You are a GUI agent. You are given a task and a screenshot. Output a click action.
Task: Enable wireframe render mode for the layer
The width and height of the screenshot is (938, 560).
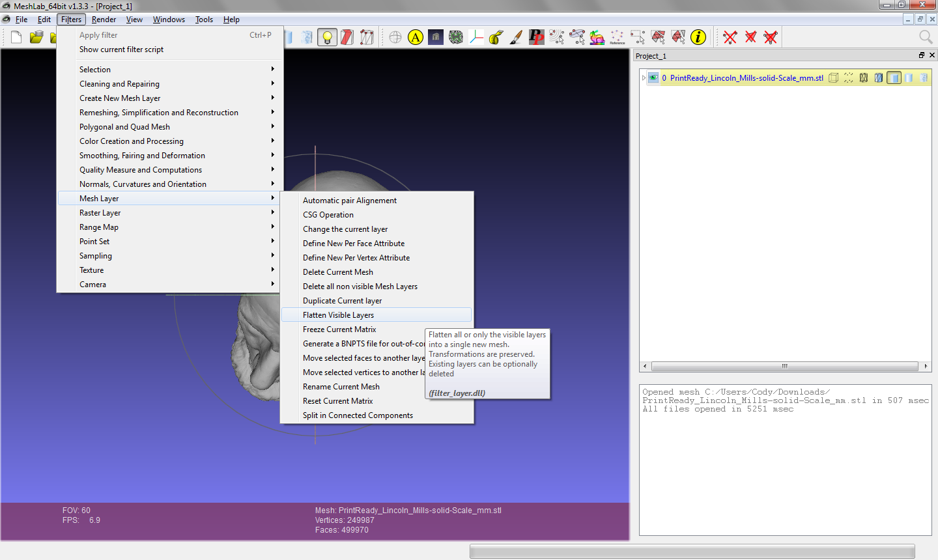click(863, 77)
